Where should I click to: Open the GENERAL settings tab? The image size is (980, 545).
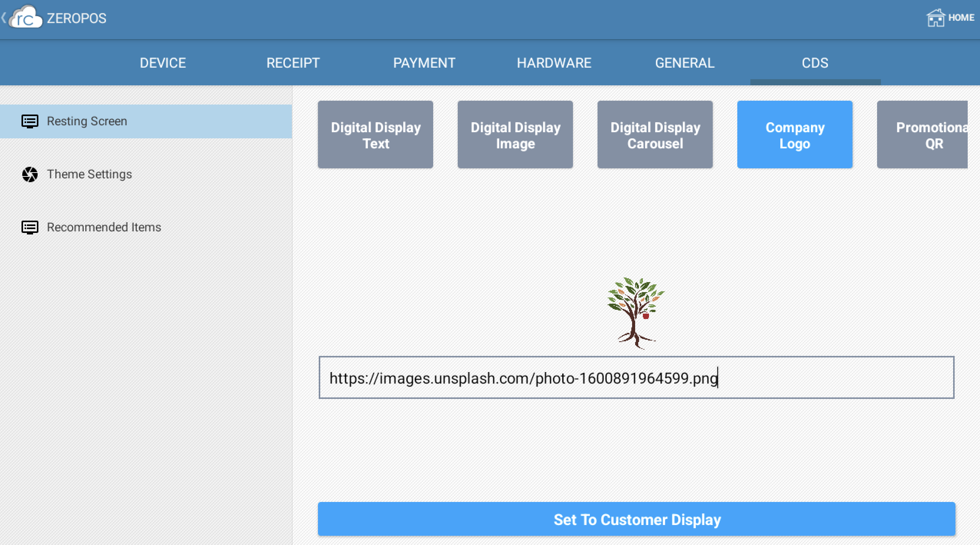click(x=685, y=62)
